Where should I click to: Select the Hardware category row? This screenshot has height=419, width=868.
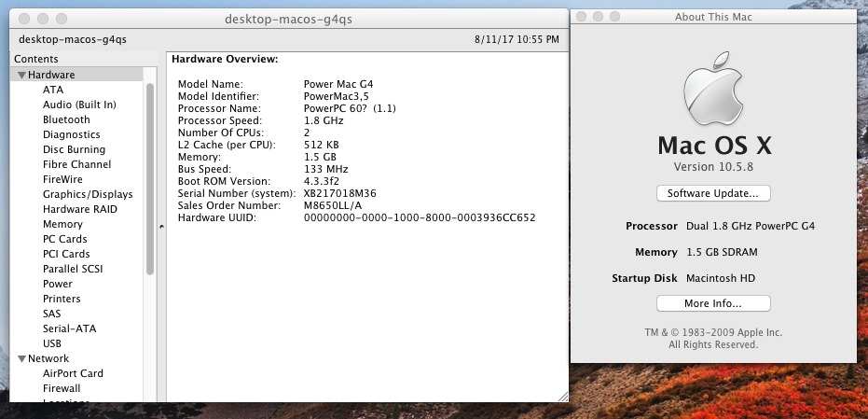(x=76, y=75)
